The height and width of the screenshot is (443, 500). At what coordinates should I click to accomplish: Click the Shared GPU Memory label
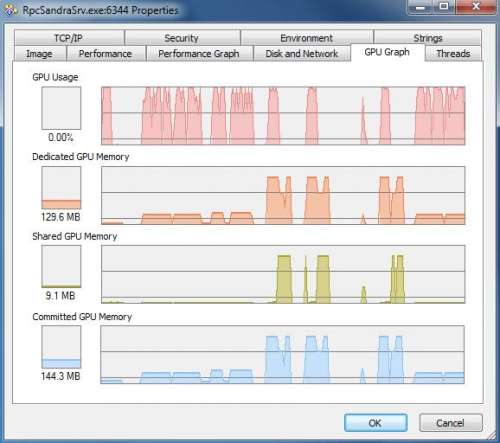75,237
